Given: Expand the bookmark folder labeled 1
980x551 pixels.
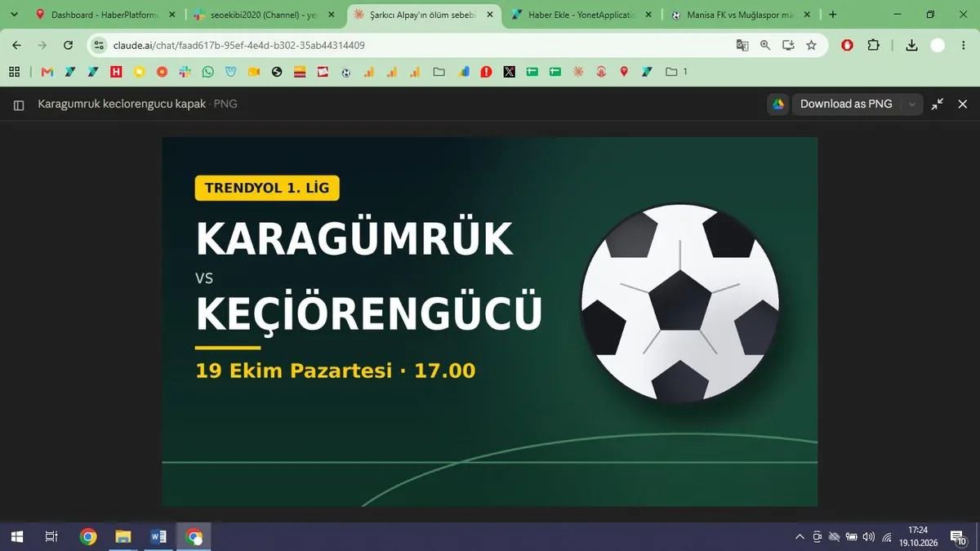Looking at the screenshot, I should click(x=676, y=72).
